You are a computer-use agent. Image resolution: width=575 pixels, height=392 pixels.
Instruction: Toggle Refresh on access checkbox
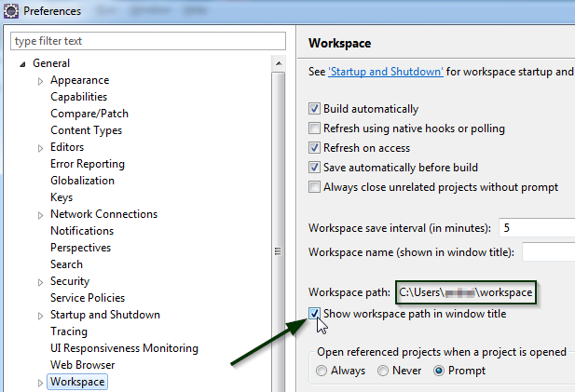pos(314,148)
